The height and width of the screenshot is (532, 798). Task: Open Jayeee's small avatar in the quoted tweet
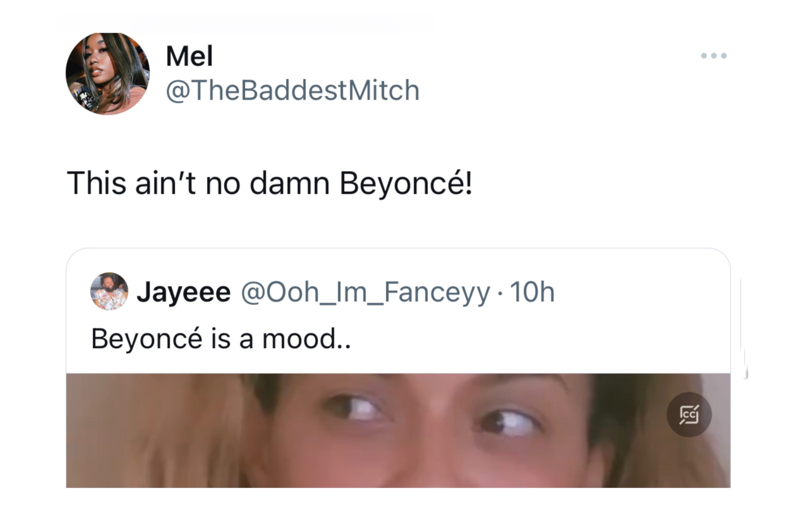pyautogui.click(x=109, y=291)
